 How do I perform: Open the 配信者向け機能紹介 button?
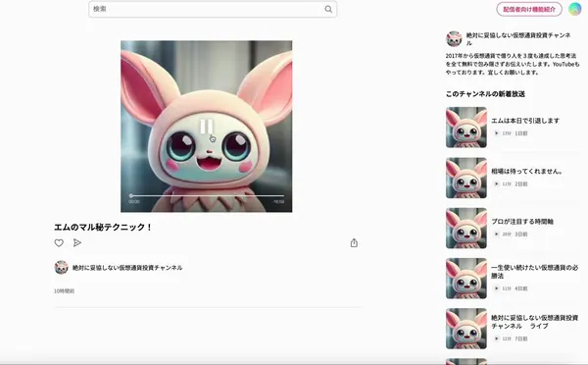[x=529, y=9]
